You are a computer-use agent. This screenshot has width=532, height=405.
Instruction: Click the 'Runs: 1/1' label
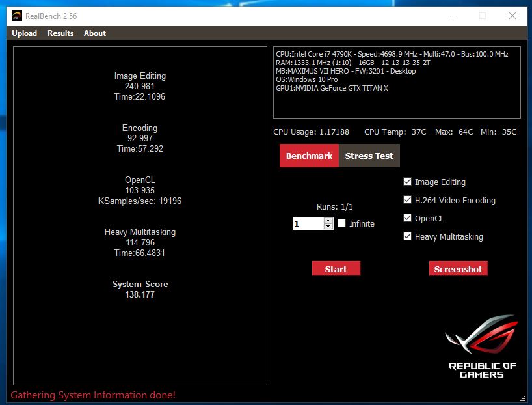(334, 207)
